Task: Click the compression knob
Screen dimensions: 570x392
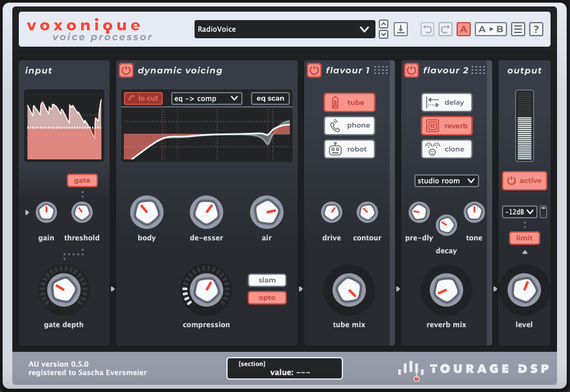Action: [206, 290]
